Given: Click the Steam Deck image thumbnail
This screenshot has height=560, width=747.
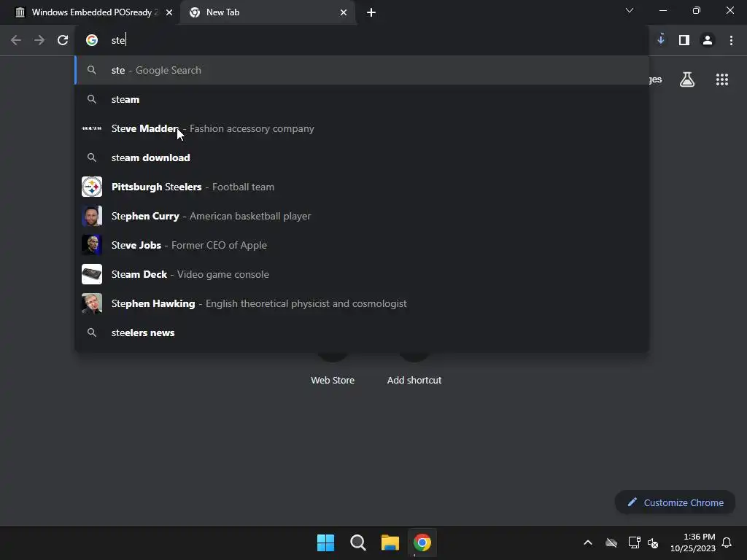Looking at the screenshot, I should tap(92, 274).
